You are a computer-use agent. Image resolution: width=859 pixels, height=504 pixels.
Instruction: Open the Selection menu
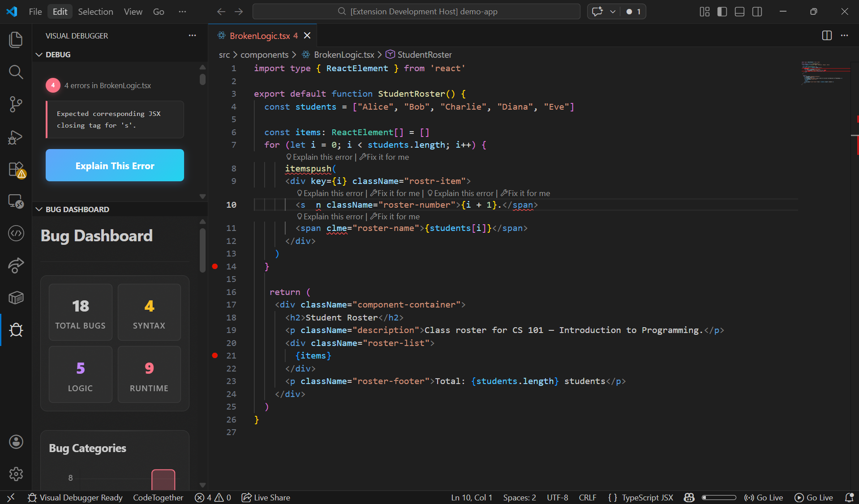95,12
